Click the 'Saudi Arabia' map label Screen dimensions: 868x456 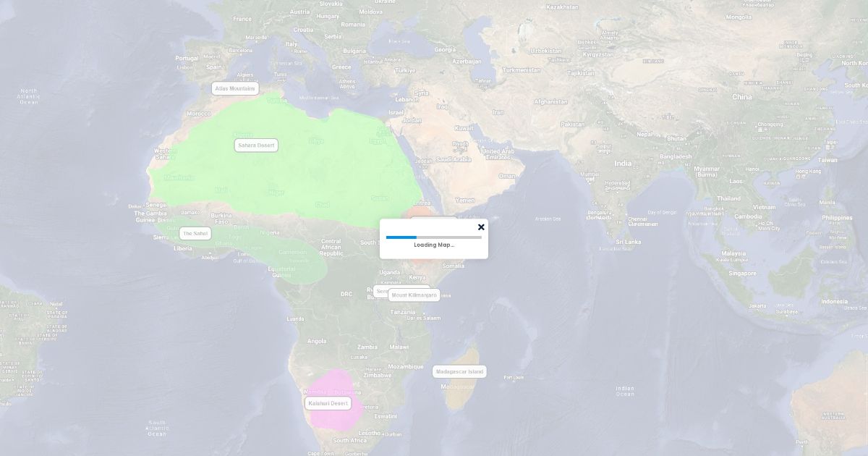(454, 159)
